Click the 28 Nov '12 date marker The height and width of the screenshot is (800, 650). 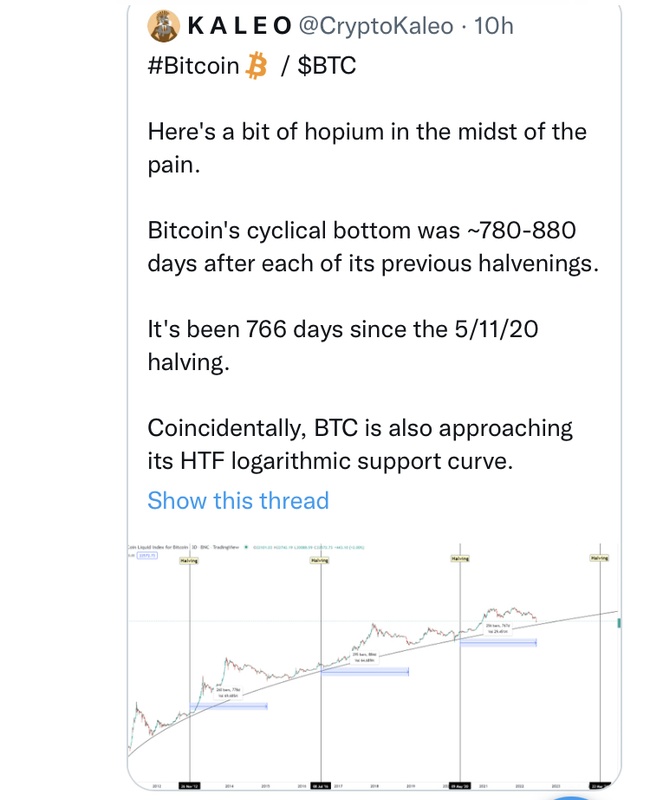tap(189, 785)
